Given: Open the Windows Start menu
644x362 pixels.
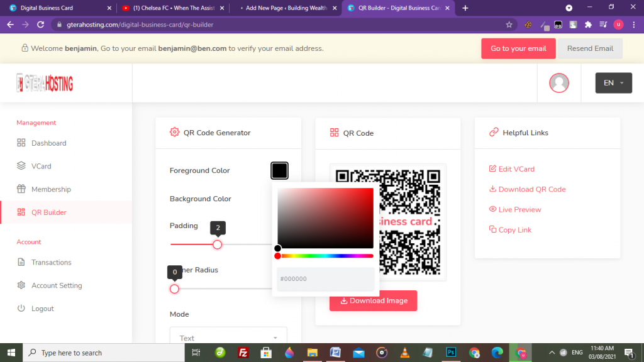Looking at the screenshot, I should [x=11, y=353].
